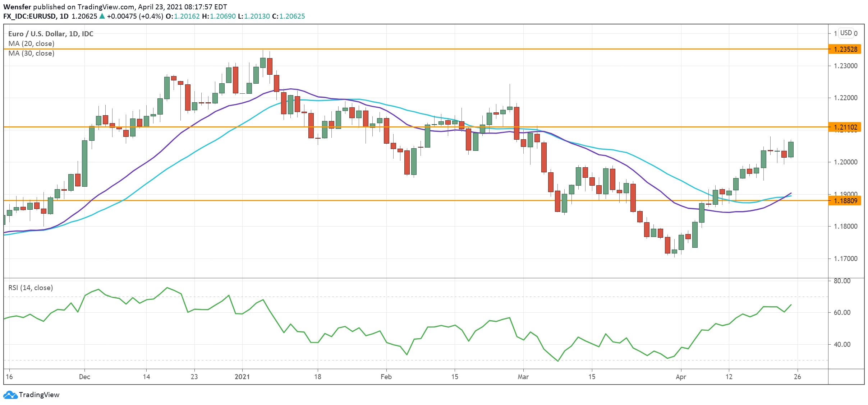This screenshot has height=405, width=868.
Task: Select the 1.21102 orange price label
Action: pyautogui.click(x=845, y=127)
